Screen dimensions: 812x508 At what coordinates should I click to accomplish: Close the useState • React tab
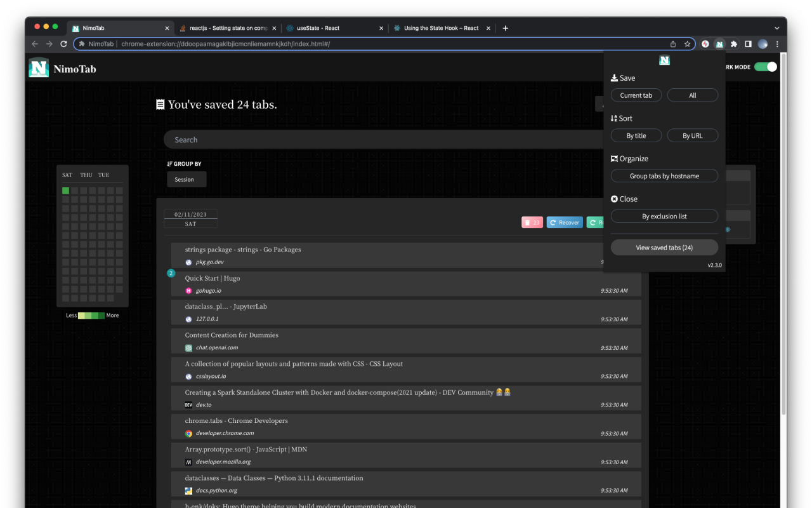click(x=382, y=28)
